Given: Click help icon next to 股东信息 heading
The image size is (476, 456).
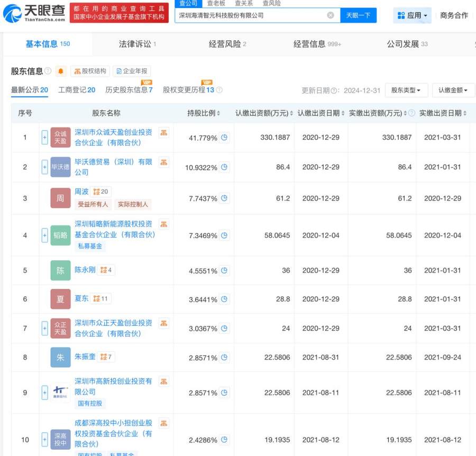Looking at the screenshot, I should coord(48,71).
